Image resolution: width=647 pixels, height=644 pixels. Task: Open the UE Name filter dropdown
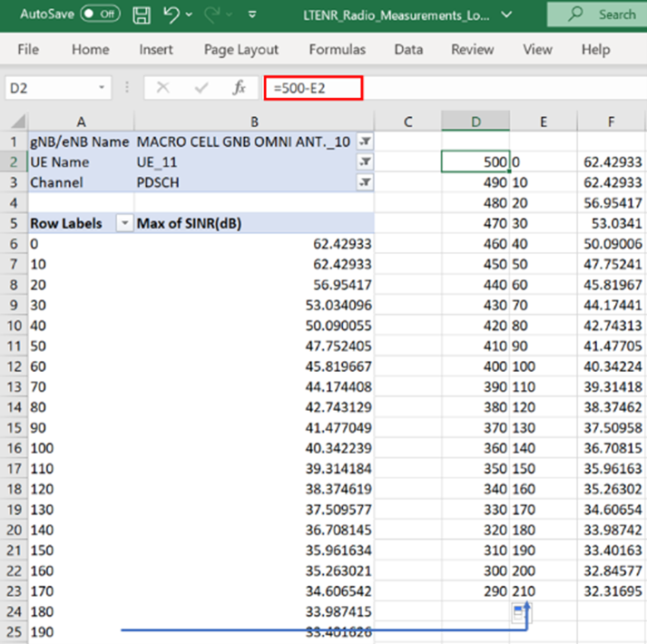[365, 161]
